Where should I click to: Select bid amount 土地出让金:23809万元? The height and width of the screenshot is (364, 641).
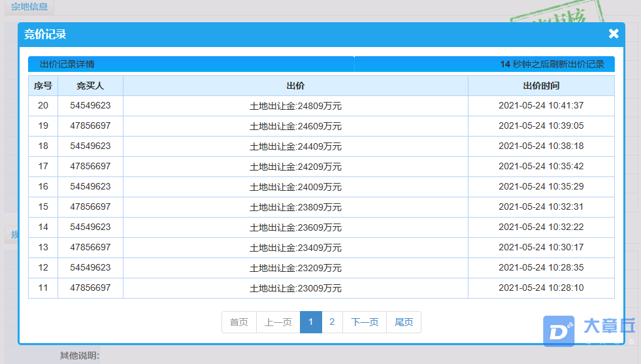(295, 207)
